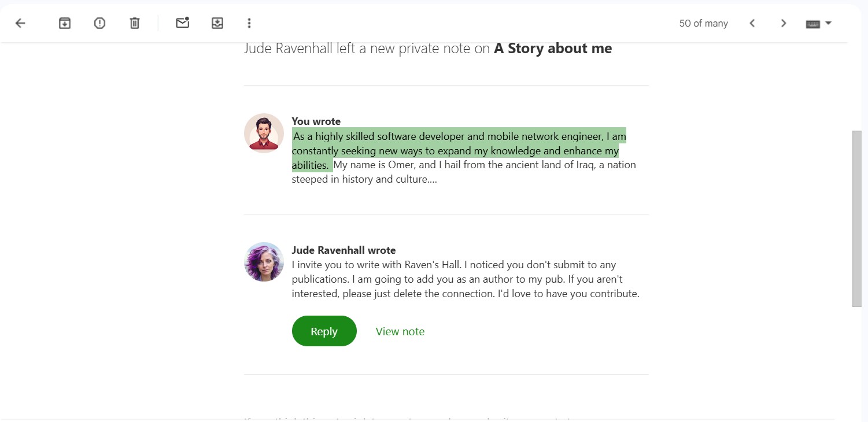This screenshot has height=422, width=868.
Task: Open the input tools dropdown arrow
Action: pyautogui.click(x=828, y=24)
